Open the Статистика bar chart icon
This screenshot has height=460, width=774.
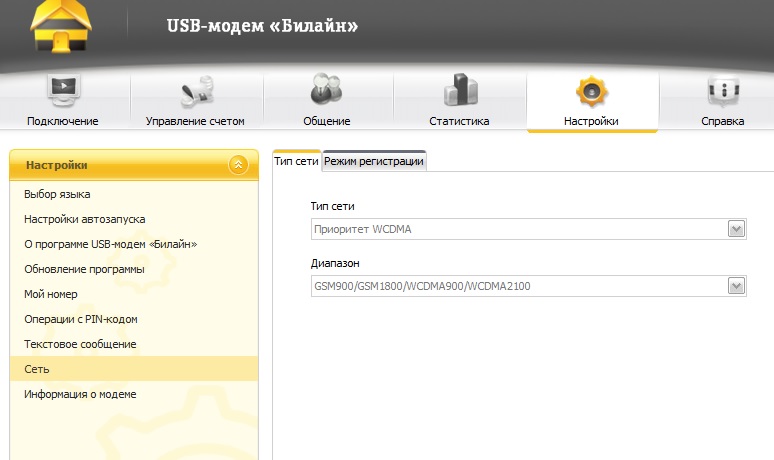click(x=460, y=89)
